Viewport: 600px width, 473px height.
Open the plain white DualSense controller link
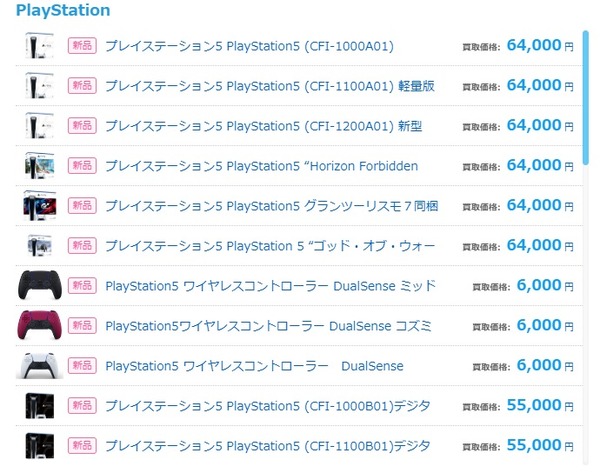(x=254, y=366)
